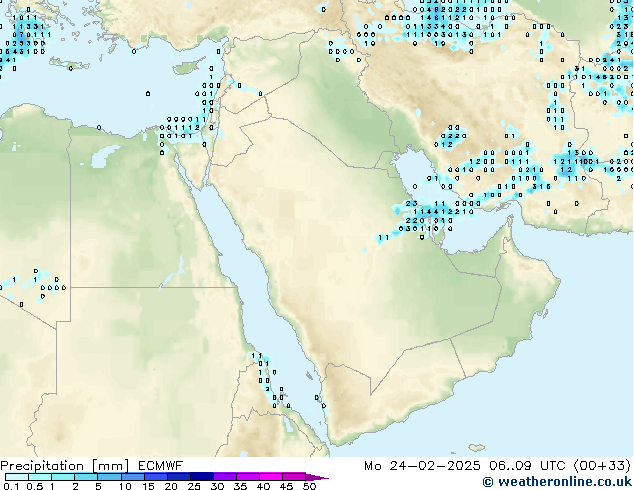Click the legend value '25'
The width and height of the screenshot is (634, 490).
point(194,486)
